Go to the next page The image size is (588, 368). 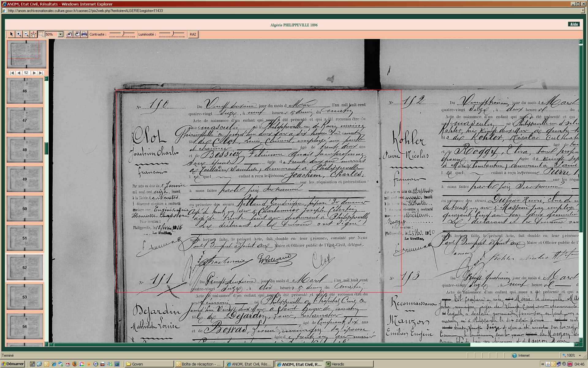point(34,73)
